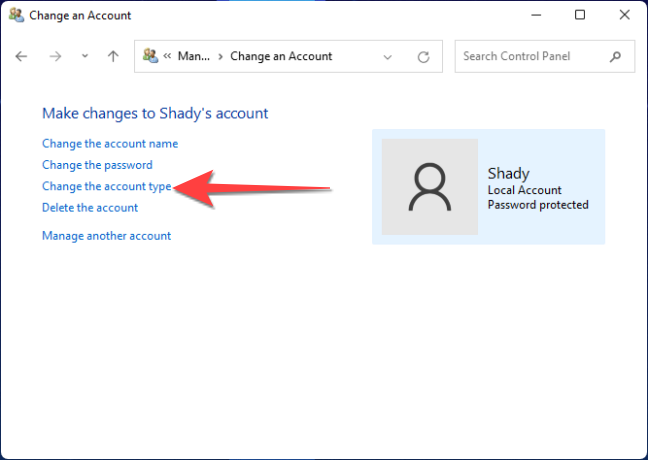
Task: Go up one level with Up arrow
Action: 112,57
